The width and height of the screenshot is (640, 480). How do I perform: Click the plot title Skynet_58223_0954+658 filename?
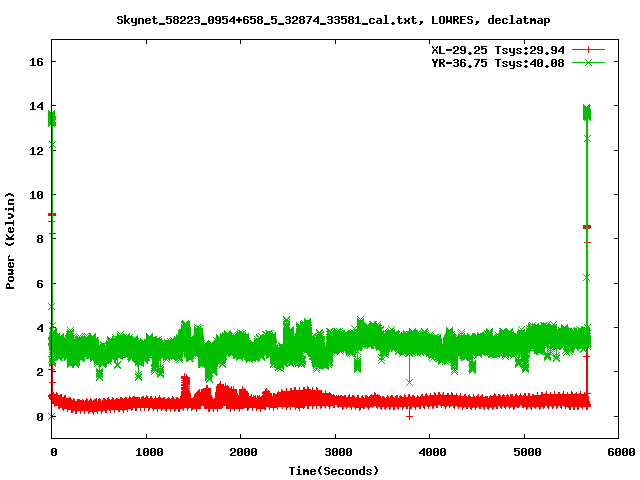[x=333, y=20]
